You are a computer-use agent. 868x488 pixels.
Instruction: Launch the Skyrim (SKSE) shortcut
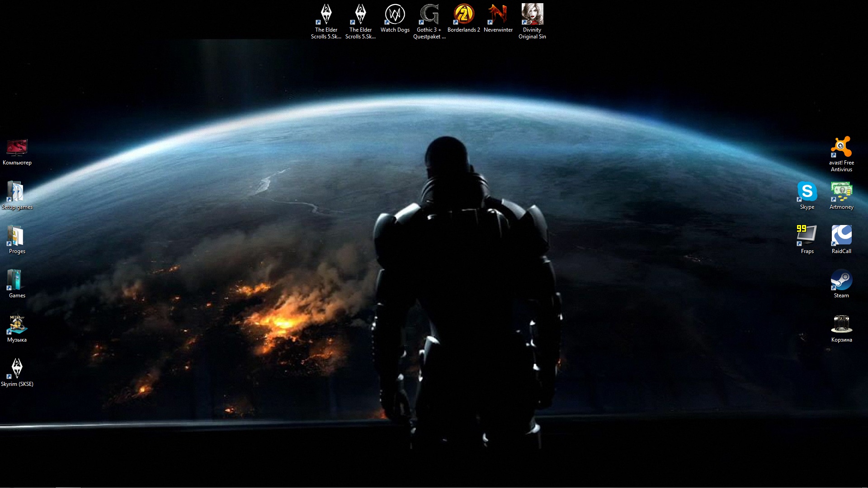click(17, 373)
